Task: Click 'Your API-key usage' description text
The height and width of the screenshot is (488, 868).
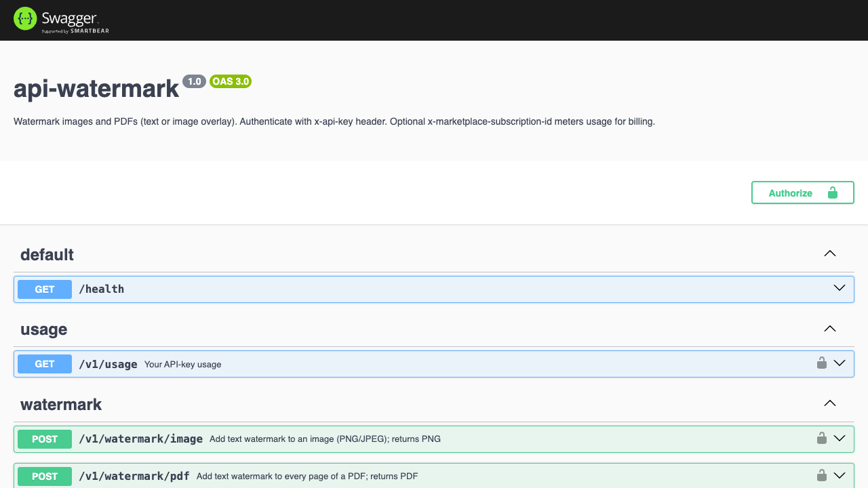Action: 183,365
